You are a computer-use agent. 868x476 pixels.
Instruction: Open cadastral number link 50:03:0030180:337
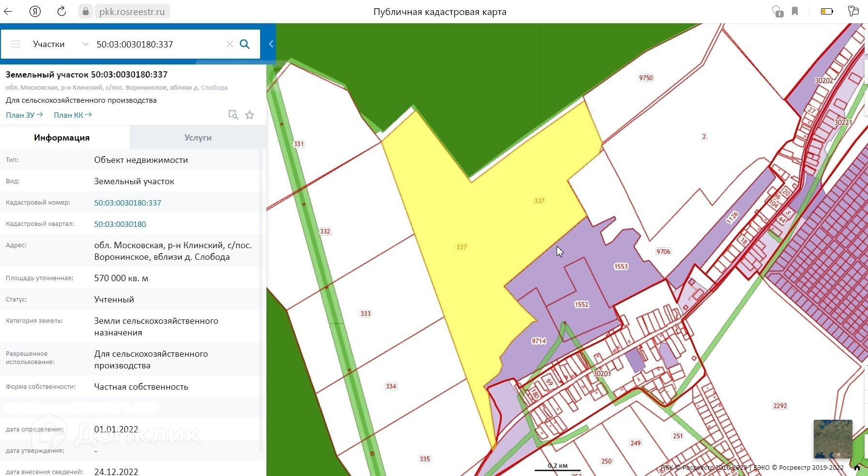click(127, 203)
